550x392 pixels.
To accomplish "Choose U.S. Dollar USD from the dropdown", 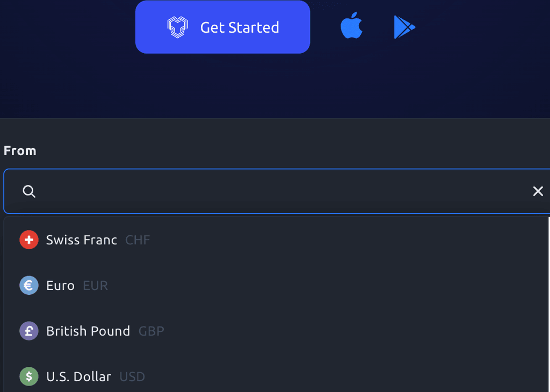I will (79, 376).
